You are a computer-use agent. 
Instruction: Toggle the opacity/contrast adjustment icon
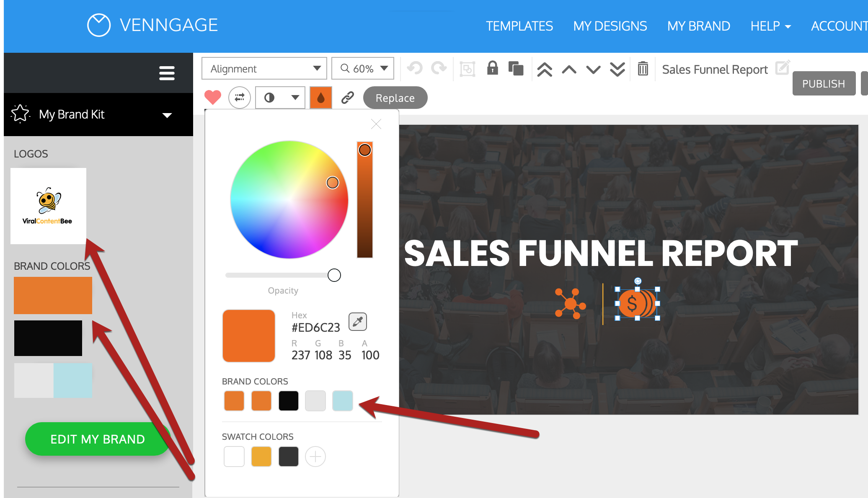269,96
